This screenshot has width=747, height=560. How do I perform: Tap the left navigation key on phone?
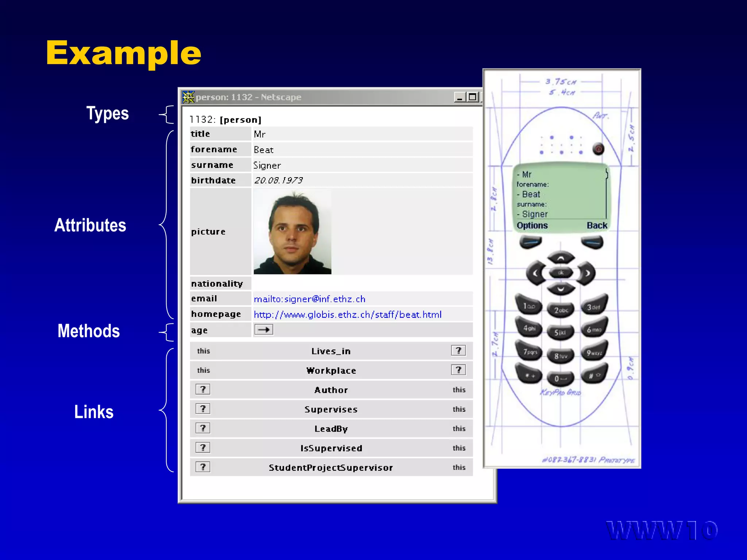click(x=536, y=273)
